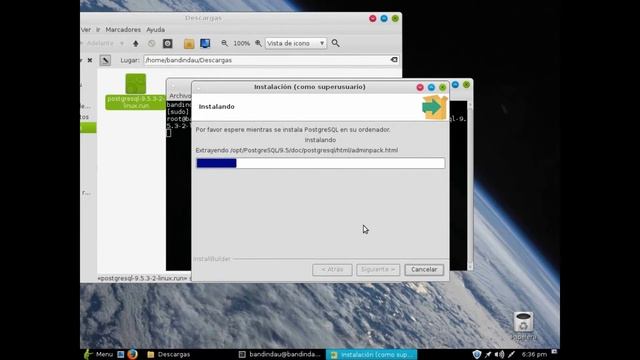Click the search magnifier in Descargas toolbar

tap(336, 43)
